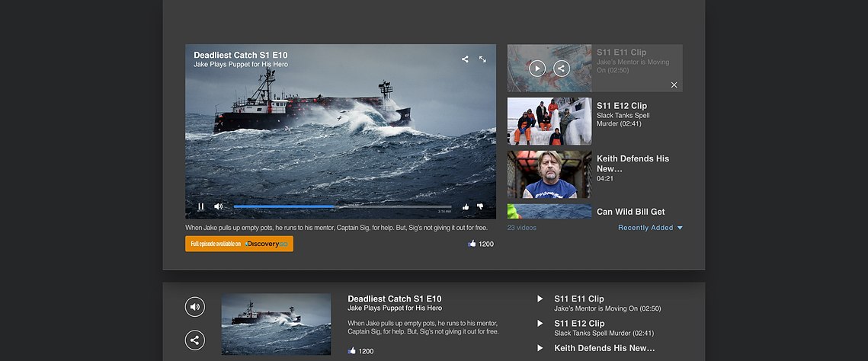
Task: Click the video description under the player
Action: tap(337, 228)
